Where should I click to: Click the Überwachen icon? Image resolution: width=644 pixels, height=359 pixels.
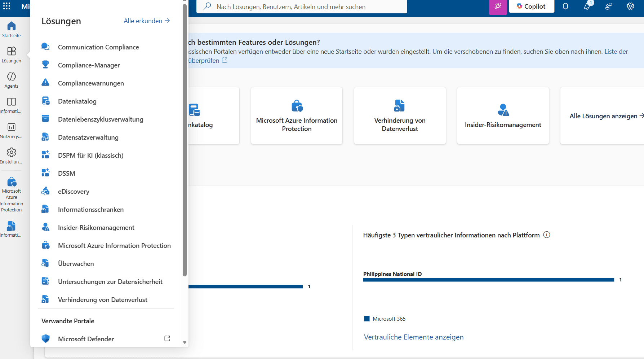(45, 263)
